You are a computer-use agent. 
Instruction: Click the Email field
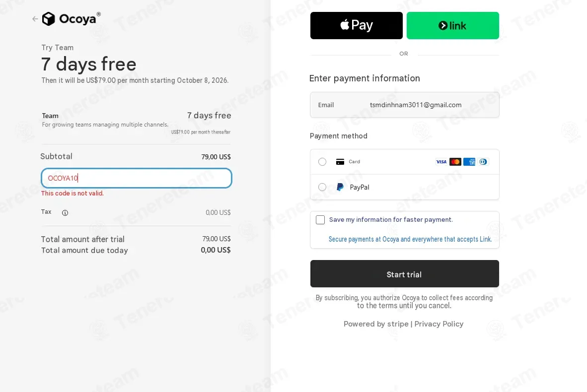(x=404, y=105)
